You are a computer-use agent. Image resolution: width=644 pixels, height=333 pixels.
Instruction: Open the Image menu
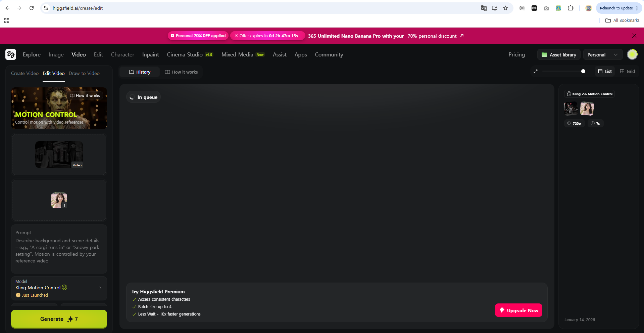(x=56, y=54)
